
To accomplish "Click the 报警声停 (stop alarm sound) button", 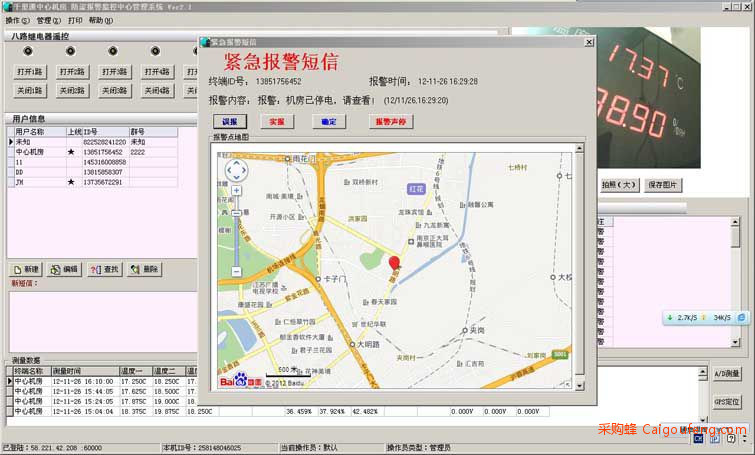I will [x=391, y=122].
